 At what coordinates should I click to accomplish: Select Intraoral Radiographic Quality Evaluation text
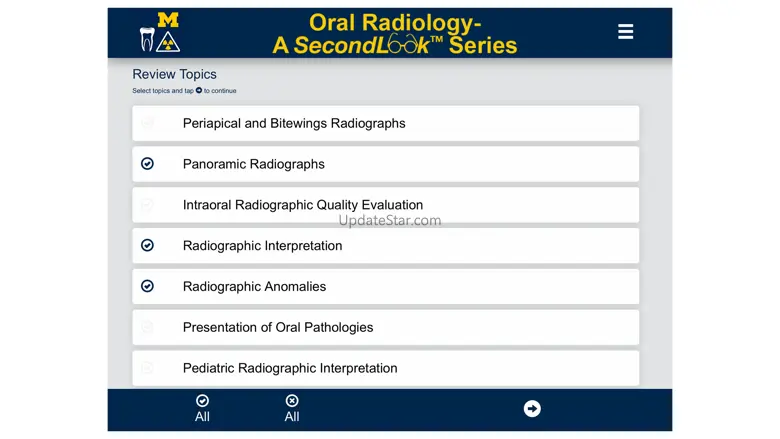coord(303,205)
